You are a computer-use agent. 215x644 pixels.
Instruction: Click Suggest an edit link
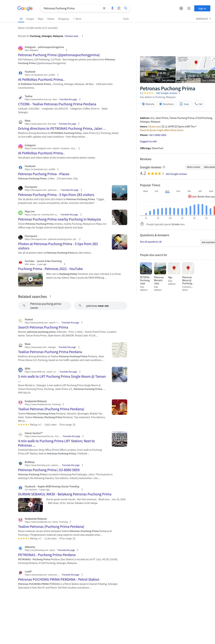tap(148, 141)
